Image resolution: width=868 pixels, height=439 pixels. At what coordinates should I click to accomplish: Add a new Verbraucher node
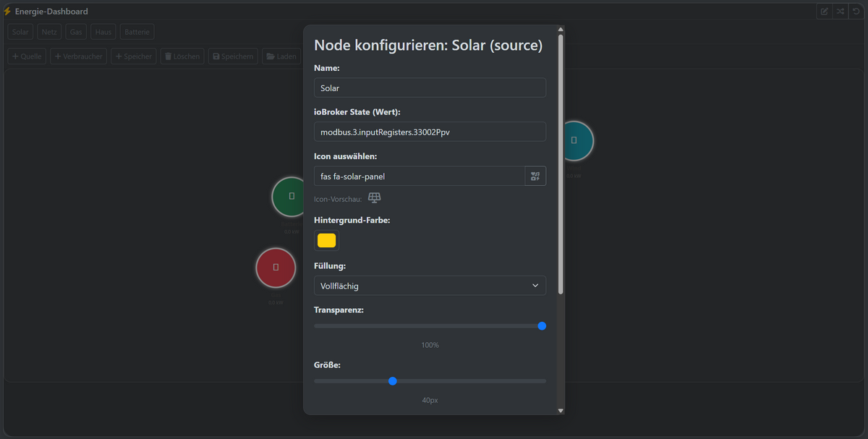click(78, 56)
